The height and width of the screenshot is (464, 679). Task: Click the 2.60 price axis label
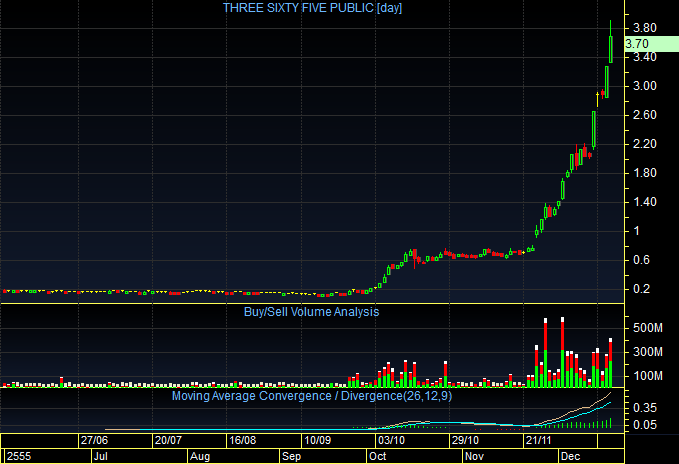coord(644,115)
